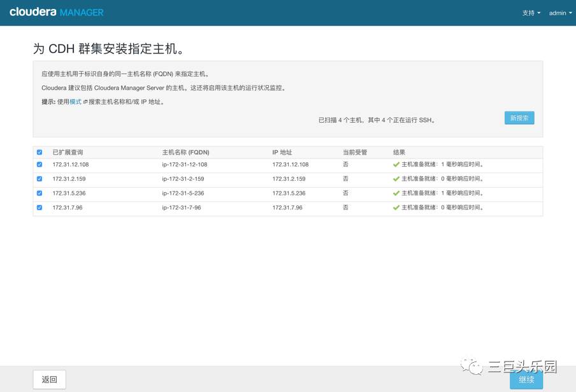Screen dimensions: 576x392
Task: Click the IP 地址 column header
Action: (282, 152)
